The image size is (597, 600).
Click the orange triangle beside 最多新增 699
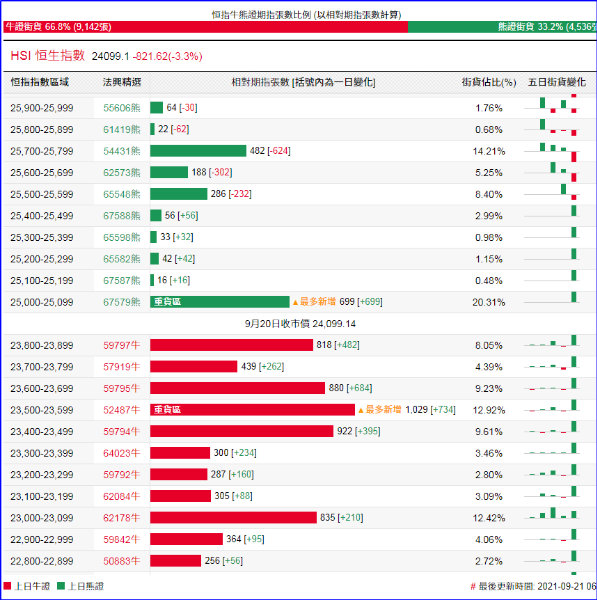[295, 302]
